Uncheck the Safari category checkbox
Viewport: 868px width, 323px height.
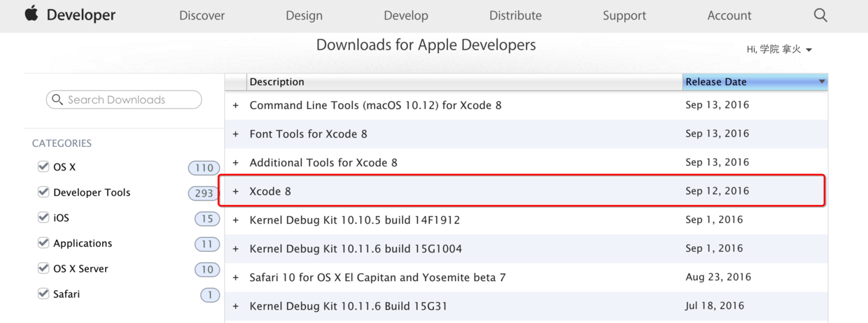43,294
